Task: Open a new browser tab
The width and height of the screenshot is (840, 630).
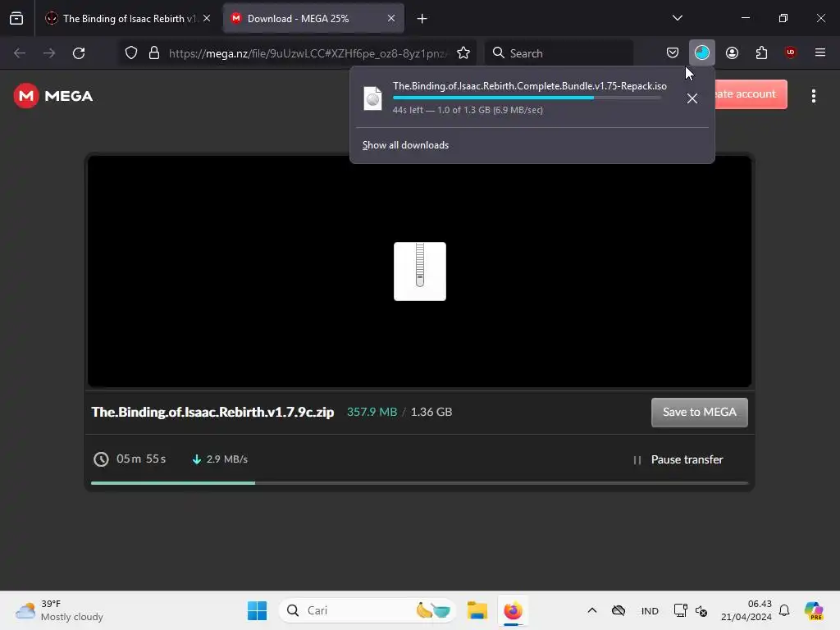Action: pos(422,19)
